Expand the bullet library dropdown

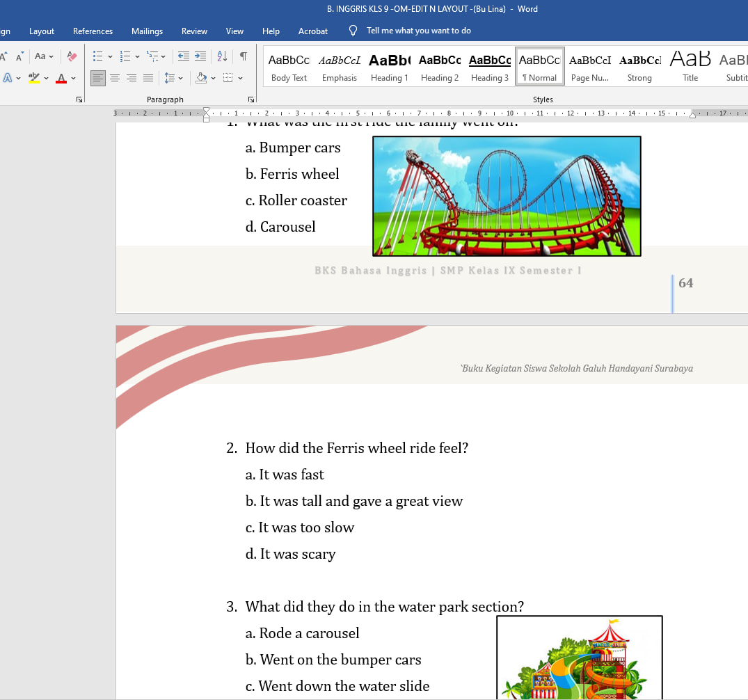click(110, 57)
